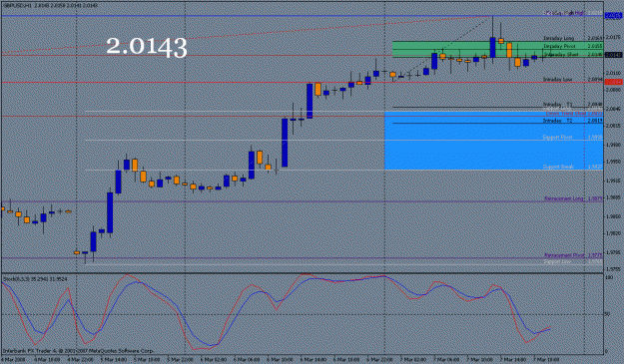
Task: Click the Retracement Long label
Action: click(x=564, y=198)
